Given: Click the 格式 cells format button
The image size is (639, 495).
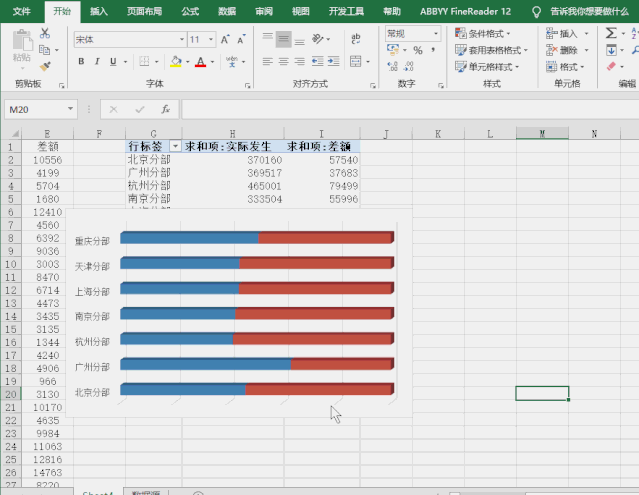Looking at the screenshot, I should (565, 66).
